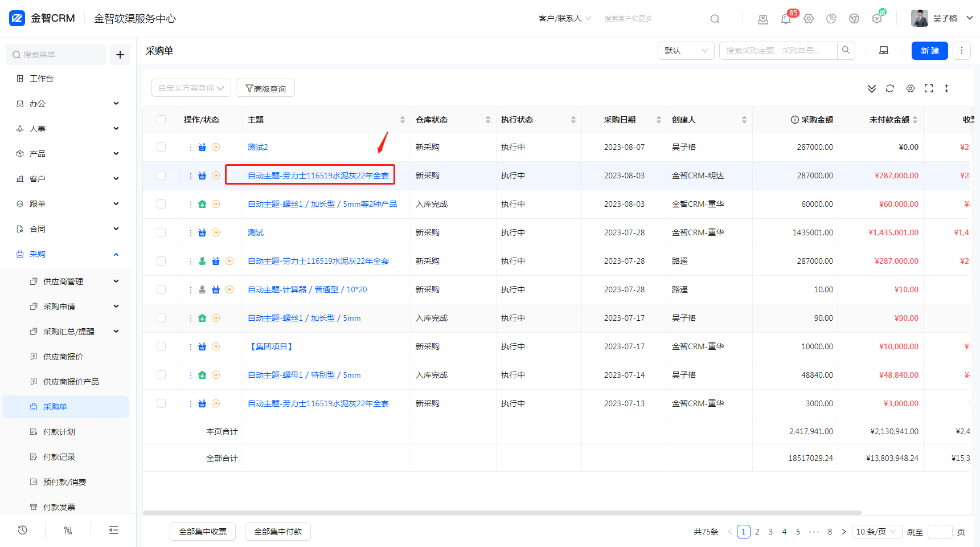Image resolution: width=980 pixels, height=547 pixels.
Task: Click the double chevron collapse icon
Action: [x=872, y=88]
